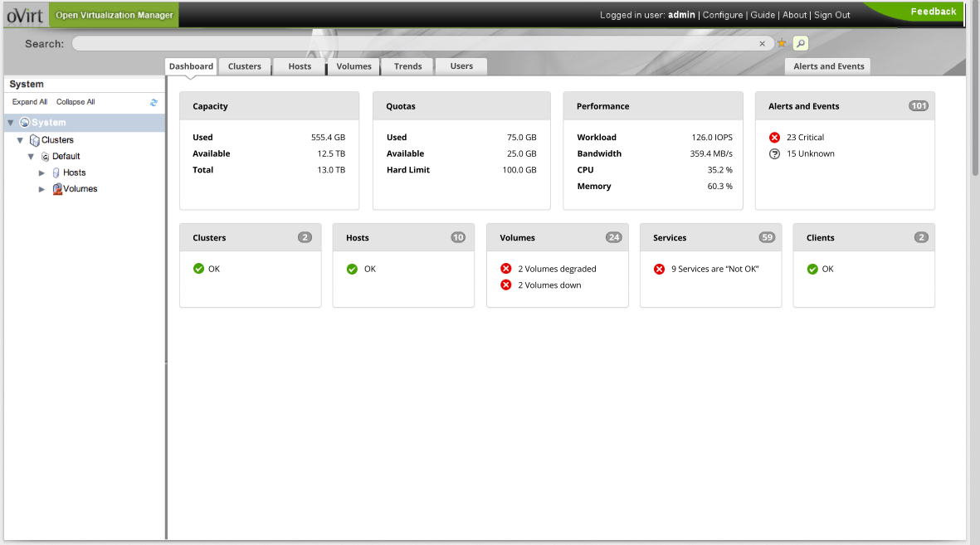Click the bookmark star icon beside search
Viewport: 980px width, 545px height.
pos(781,43)
